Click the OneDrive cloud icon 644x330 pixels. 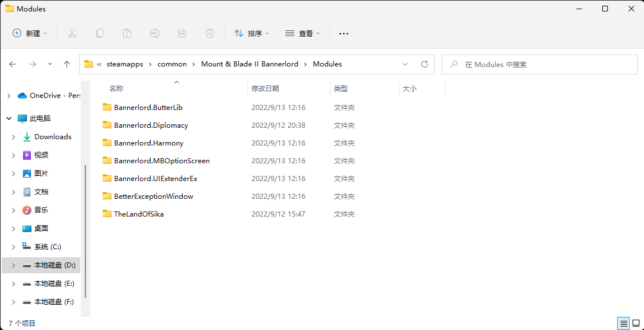coord(22,96)
